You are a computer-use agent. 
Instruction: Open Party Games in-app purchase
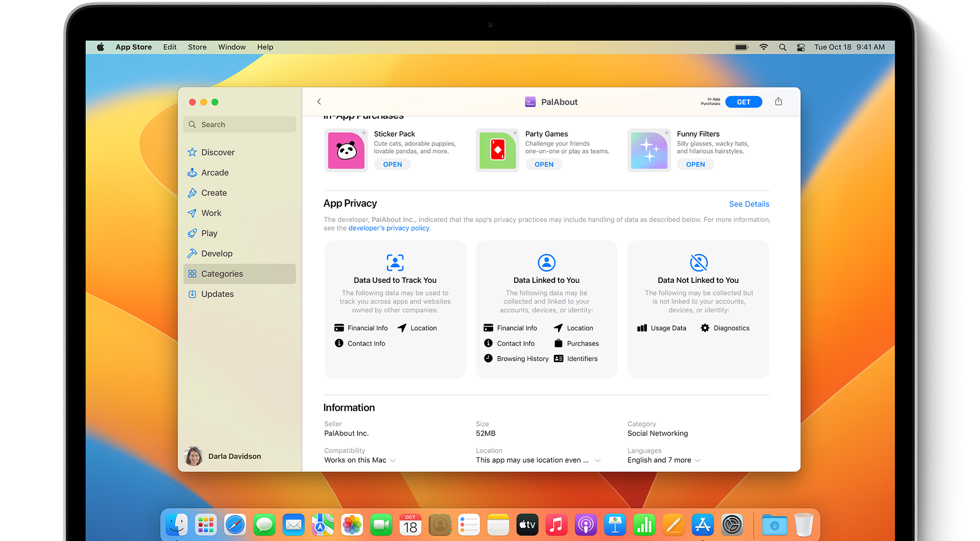543,164
